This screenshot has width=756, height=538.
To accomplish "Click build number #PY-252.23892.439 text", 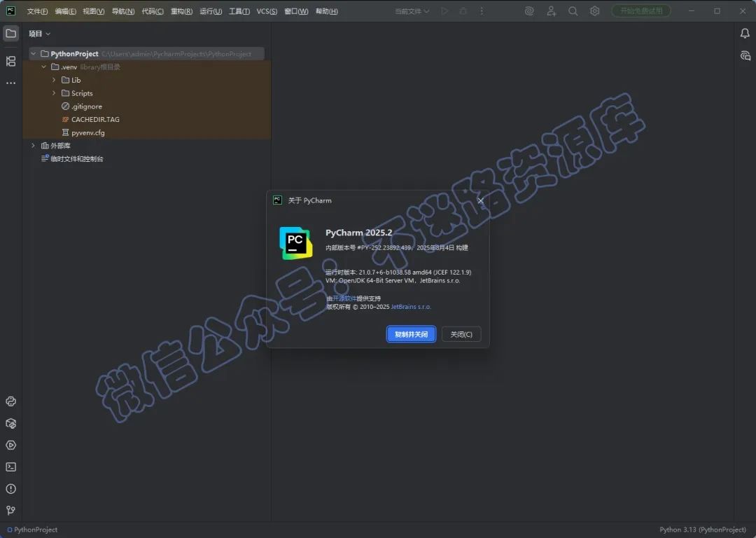I will pyautogui.click(x=384, y=247).
